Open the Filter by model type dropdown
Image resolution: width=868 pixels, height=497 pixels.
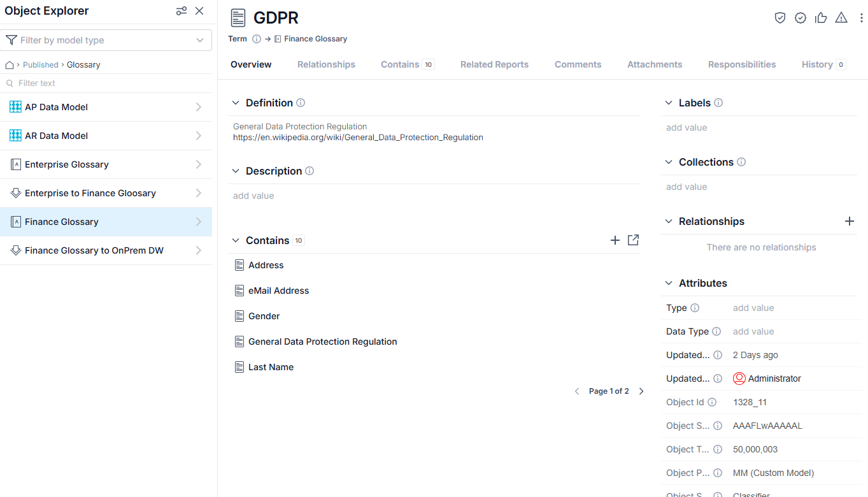106,40
